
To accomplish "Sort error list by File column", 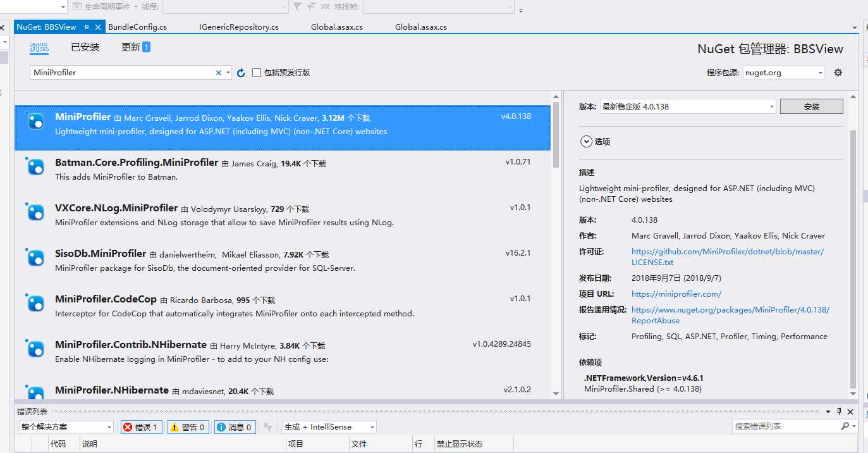I will tap(381, 444).
